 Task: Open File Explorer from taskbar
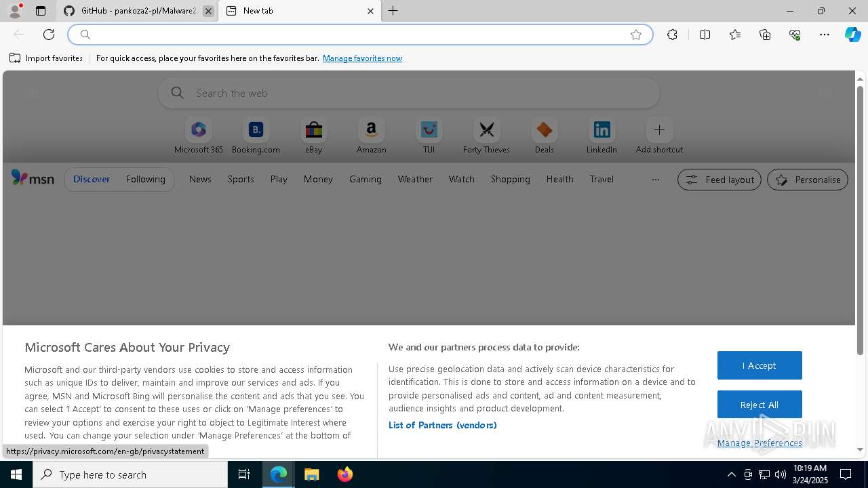(311, 474)
